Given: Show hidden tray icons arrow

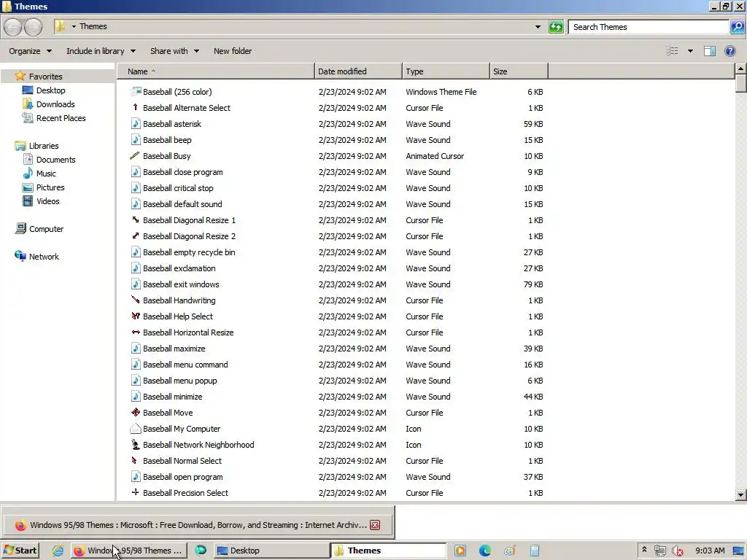Looking at the screenshot, I should pyautogui.click(x=644, y=550).
